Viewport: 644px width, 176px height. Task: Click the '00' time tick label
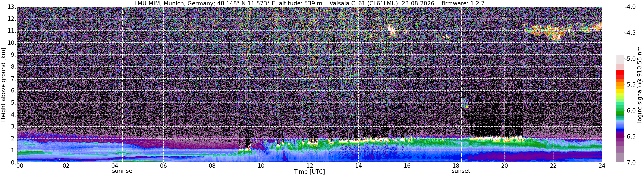coord(20,166)
